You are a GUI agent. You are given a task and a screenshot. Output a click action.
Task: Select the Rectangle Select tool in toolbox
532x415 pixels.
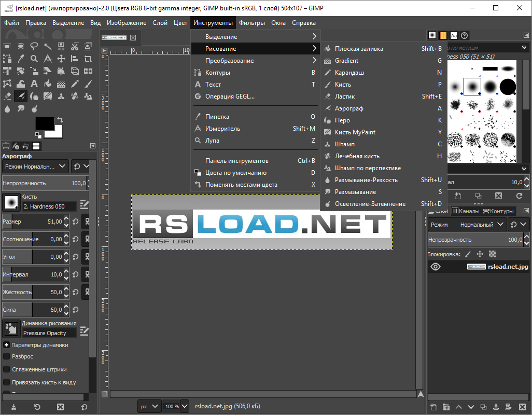coord(7,46)
